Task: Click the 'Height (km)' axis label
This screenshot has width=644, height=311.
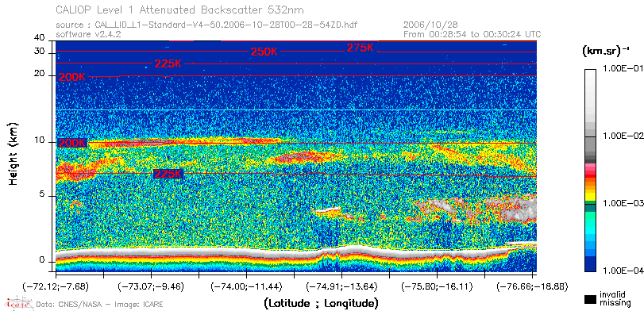Action: pos(13,153)
